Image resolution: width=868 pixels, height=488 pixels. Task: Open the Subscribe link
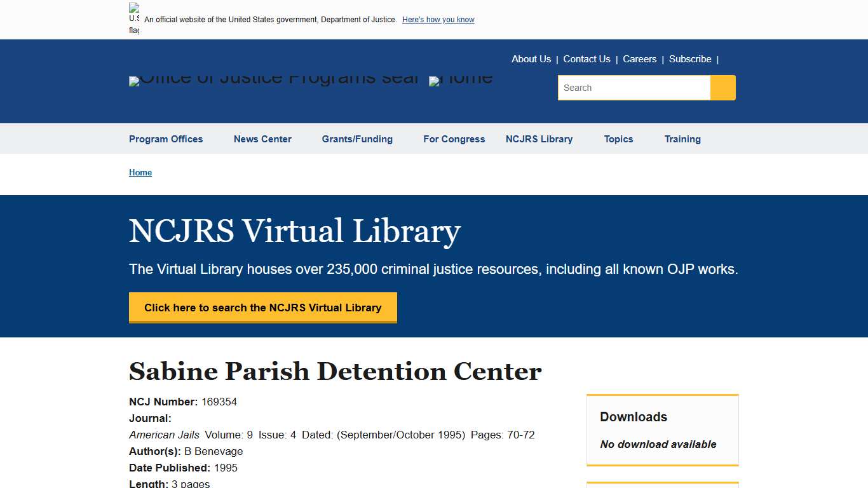pyautogui.click(x=690, y=58)
